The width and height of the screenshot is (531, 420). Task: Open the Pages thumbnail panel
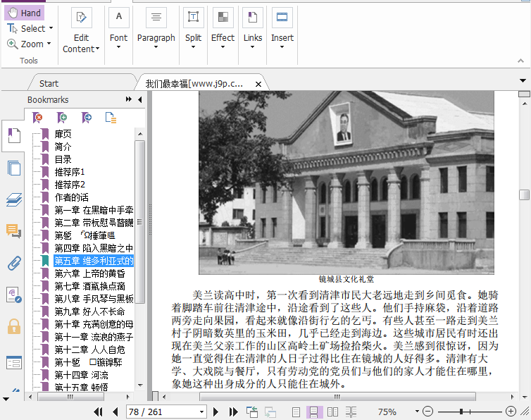tap(13, 168)
